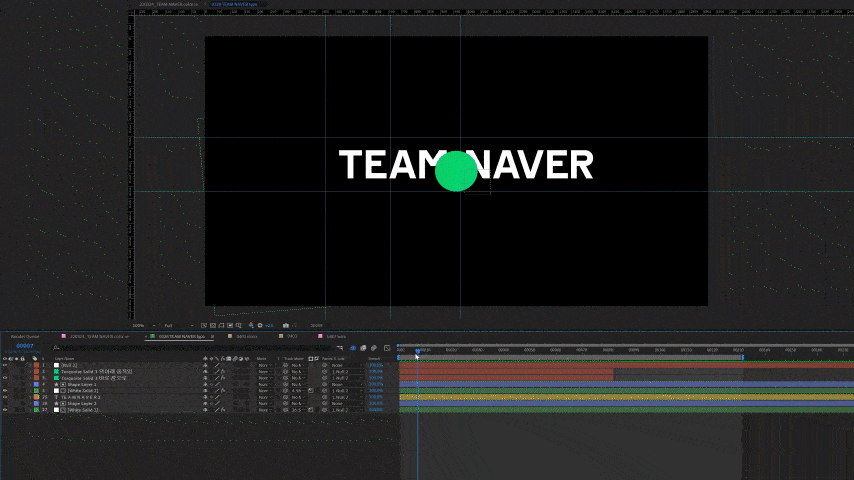Screen dimensions: 854x480
Task: Open the Parent dropdown for Turquoise Solid 3 row 2
Action: point(347,372)
